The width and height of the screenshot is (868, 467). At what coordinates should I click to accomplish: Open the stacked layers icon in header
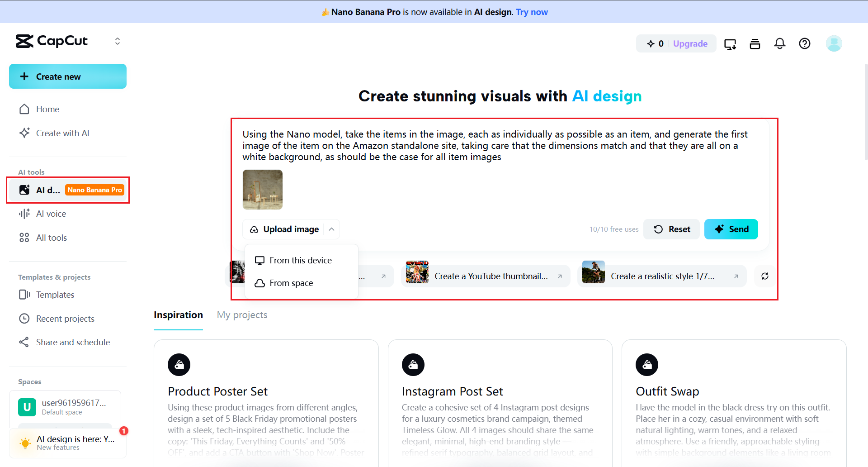click(755, 43)
